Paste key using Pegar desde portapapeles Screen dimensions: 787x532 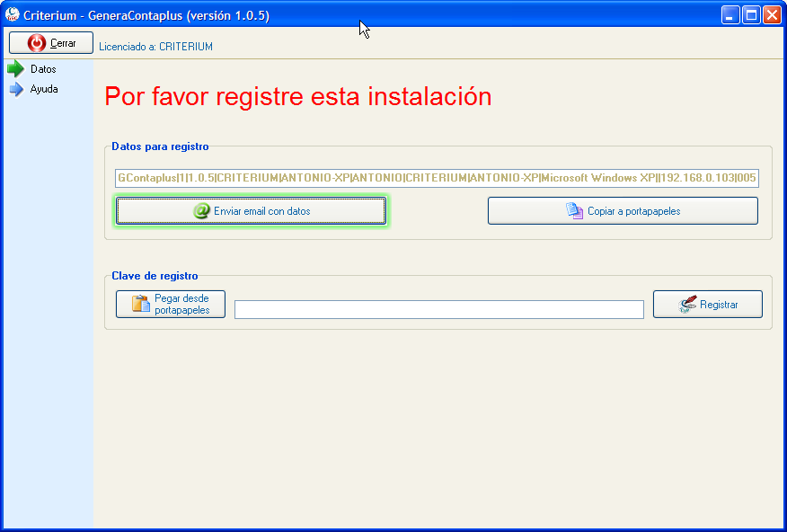point(171,304)
